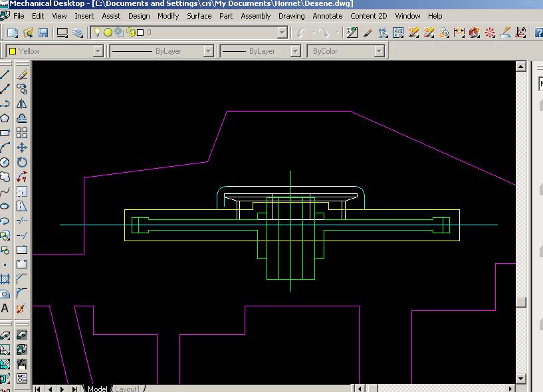Select the multiline Text tool
Image resolution: width=543 pixels, height=392 pixels.
5,308
